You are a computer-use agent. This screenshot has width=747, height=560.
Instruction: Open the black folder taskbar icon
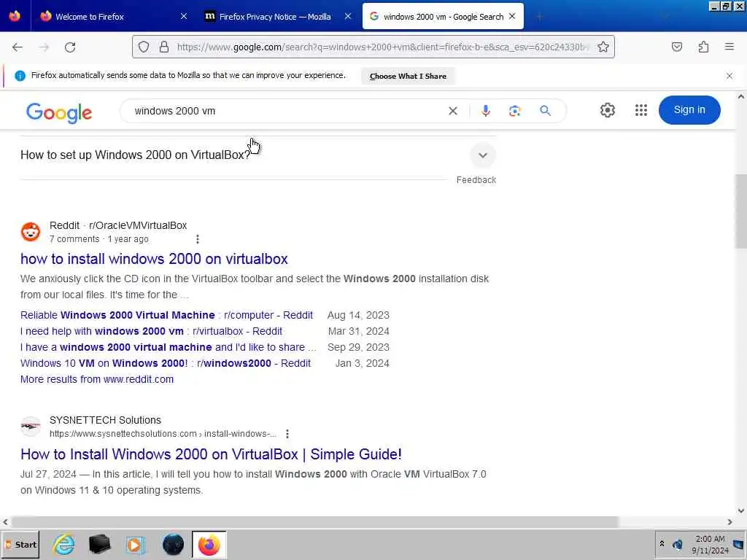99,544
